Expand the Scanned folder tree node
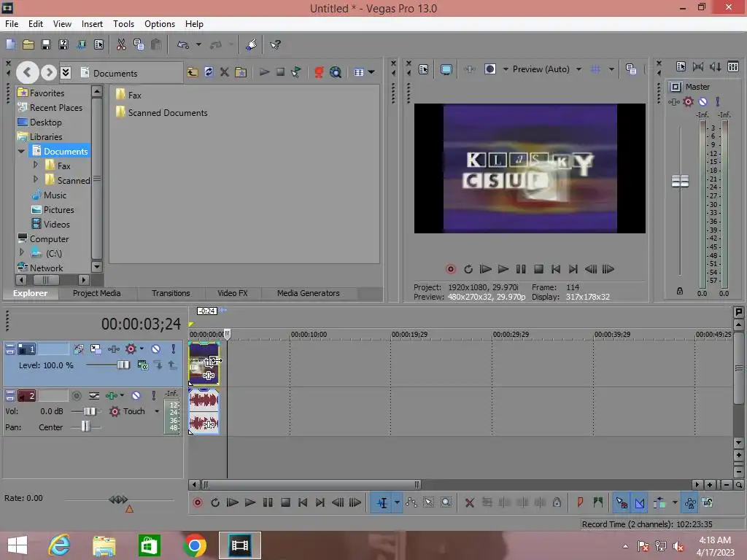This screenshot has height=560, width=747. 35,179
